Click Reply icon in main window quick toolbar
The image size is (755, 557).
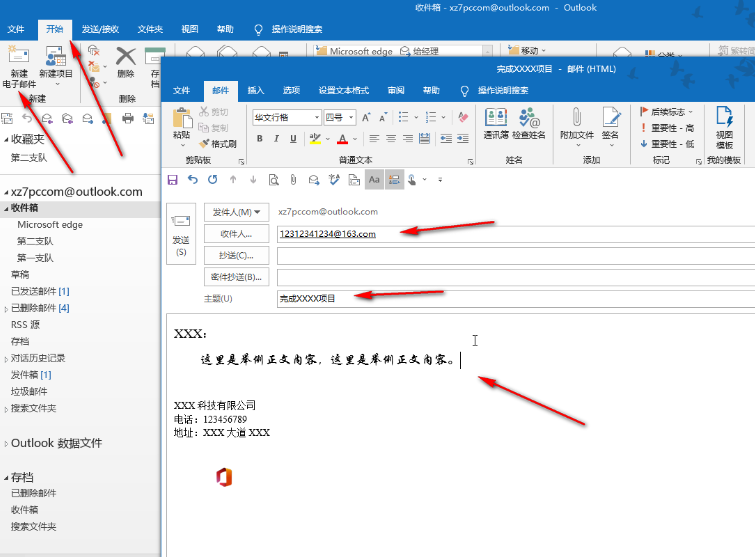click(x=47, y=118)
